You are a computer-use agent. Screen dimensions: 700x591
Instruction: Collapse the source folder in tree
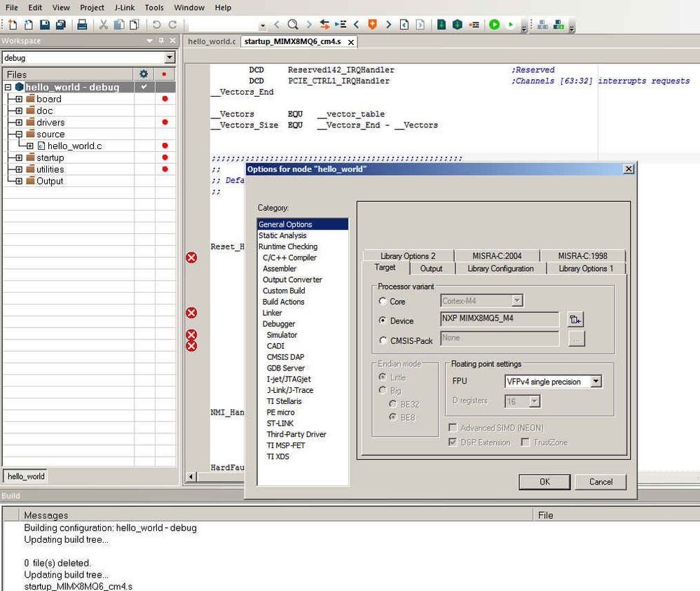tap(19, 134)
